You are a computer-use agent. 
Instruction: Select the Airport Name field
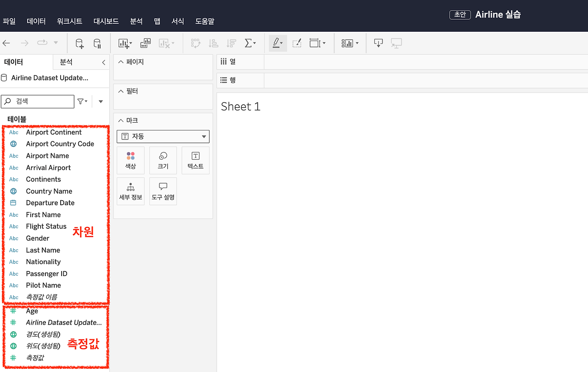[x=47, y=156]
